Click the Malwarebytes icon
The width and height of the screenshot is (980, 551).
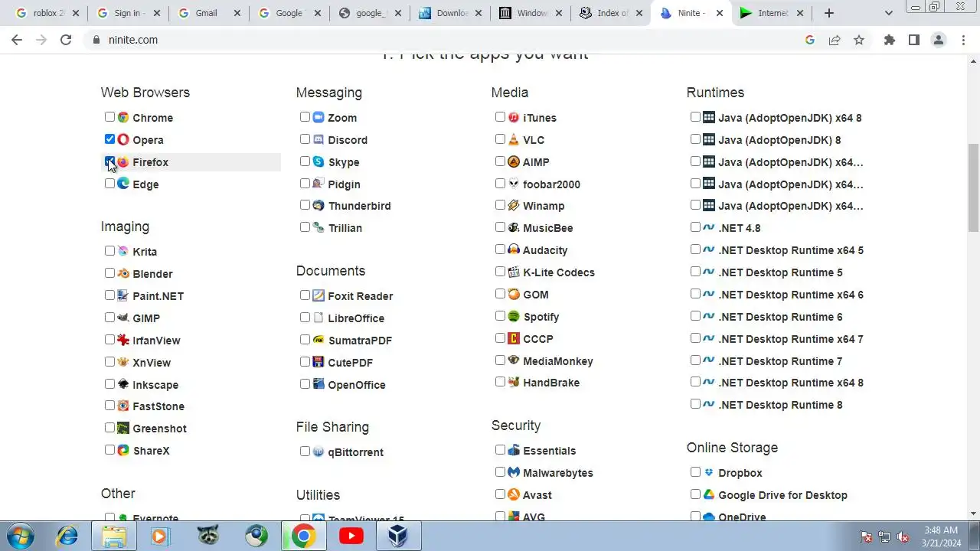514,472
